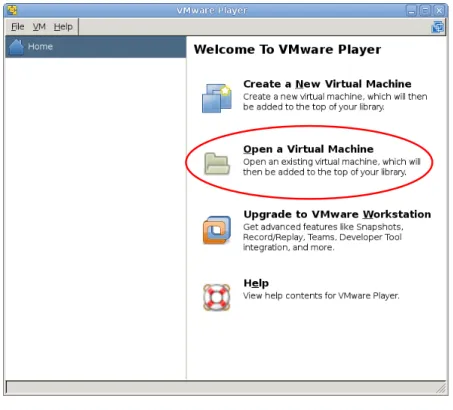This screenshot has width=453, height=410.
Task: Click the lifebuoy Help icon
Action: 217,297
